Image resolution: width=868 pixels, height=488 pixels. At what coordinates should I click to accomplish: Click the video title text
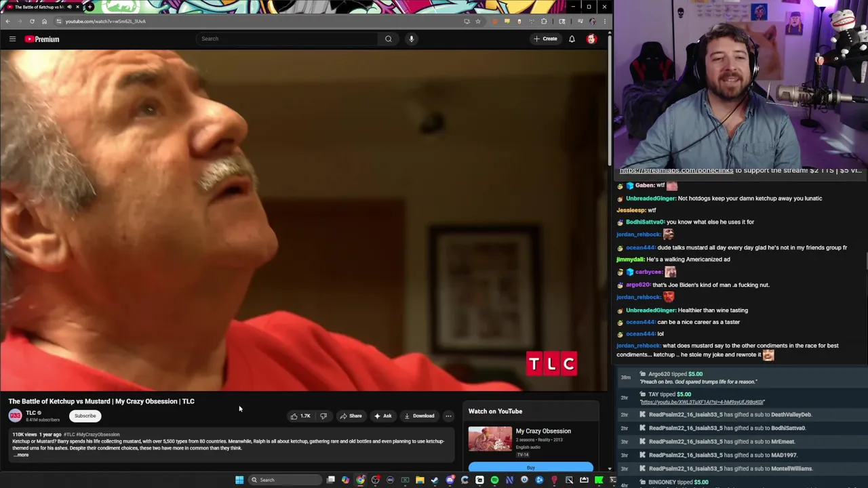tap(102, 401)
